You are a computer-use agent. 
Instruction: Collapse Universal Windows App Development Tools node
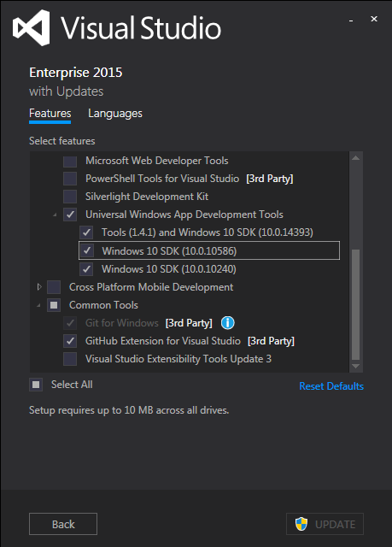coord(55,215)
